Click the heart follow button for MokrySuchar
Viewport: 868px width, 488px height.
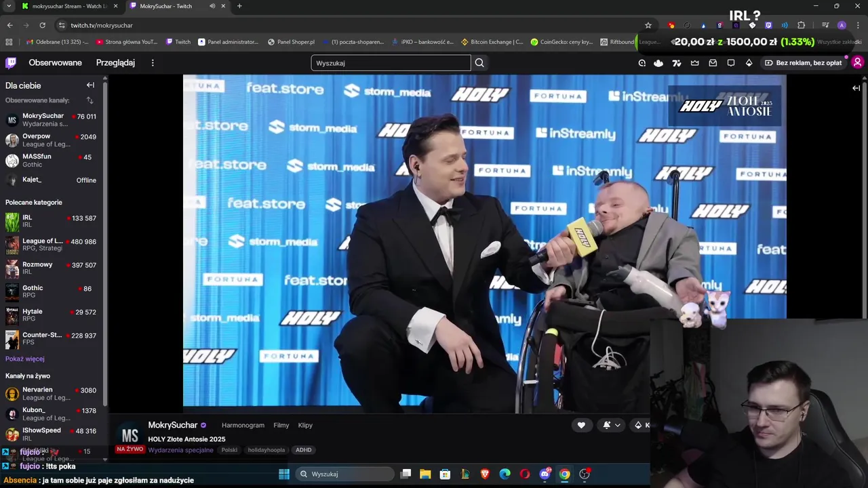pyautogui.click(x=581, y=425)
